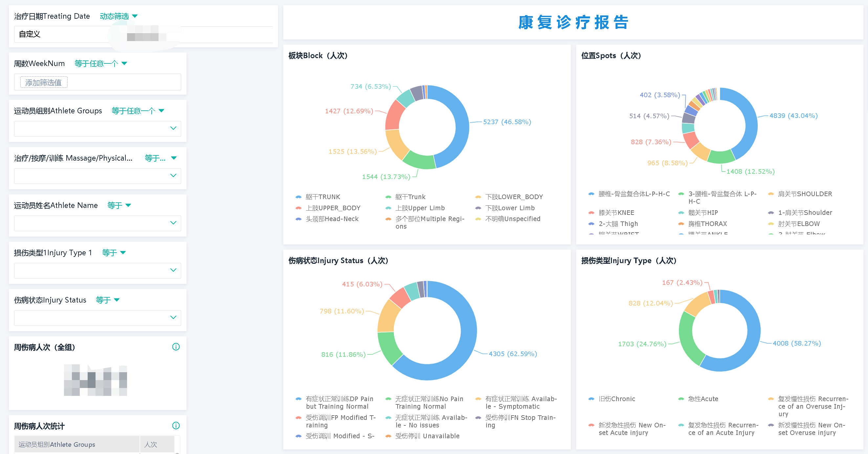Toggle 肘关节ELBOW legend marker
Viewport: 868px width, 454px height.
(x=771, y=224)
